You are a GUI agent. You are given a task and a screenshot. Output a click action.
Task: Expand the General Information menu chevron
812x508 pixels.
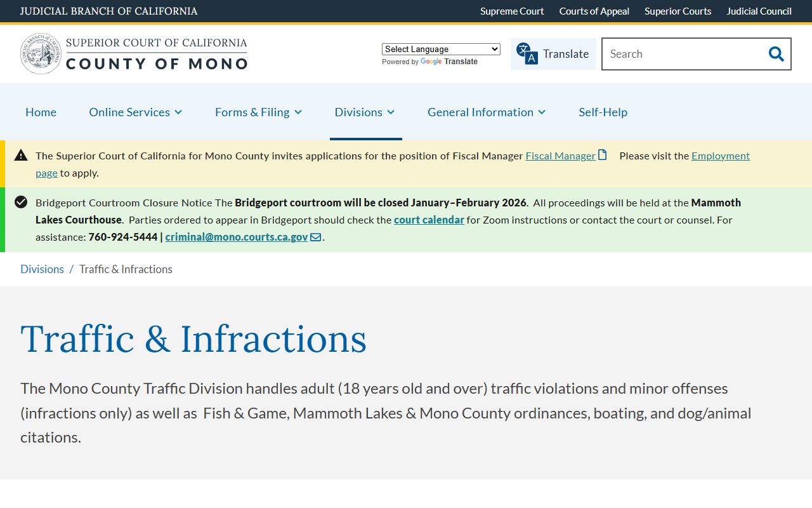coord(542,112)
